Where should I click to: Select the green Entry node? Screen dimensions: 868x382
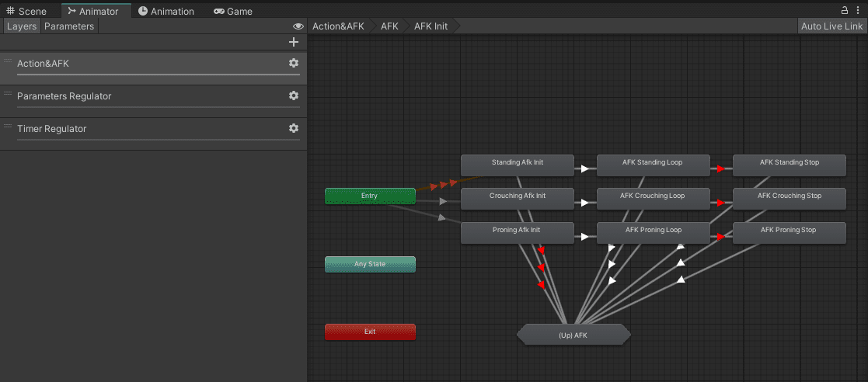370,196
